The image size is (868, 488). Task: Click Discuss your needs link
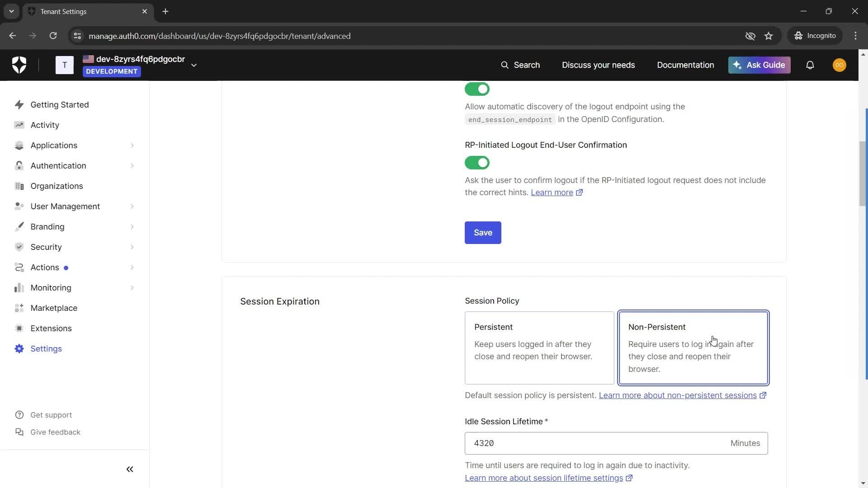598,65
